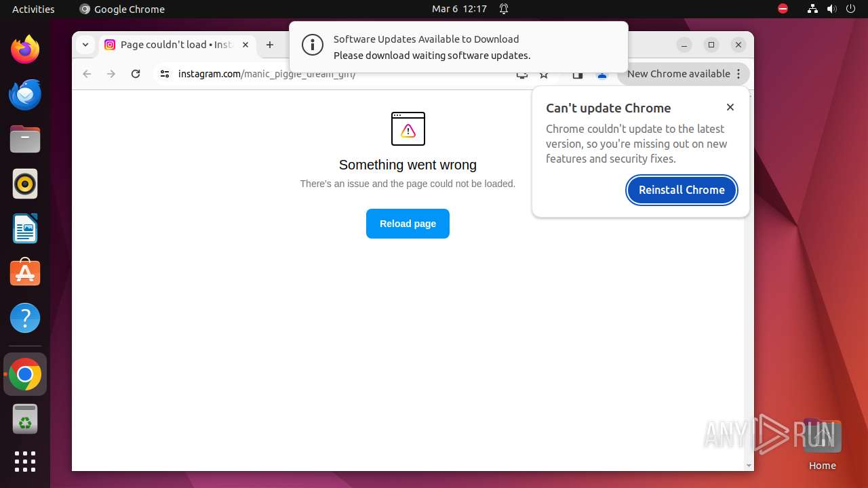The image size is (868, 488).
Task: Open the Help icon in dock
Action: pos(25,318)
